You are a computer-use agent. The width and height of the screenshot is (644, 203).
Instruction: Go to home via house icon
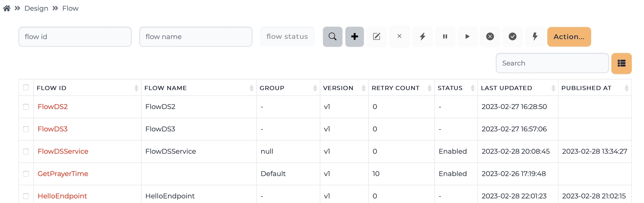click(x=7, y=8)
